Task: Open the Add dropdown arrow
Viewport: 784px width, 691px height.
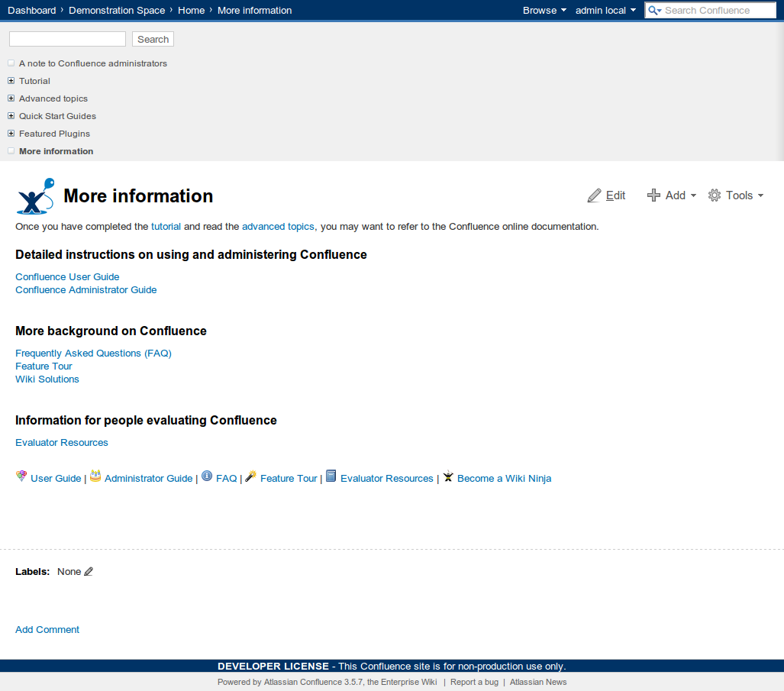Action: point(693,195)
